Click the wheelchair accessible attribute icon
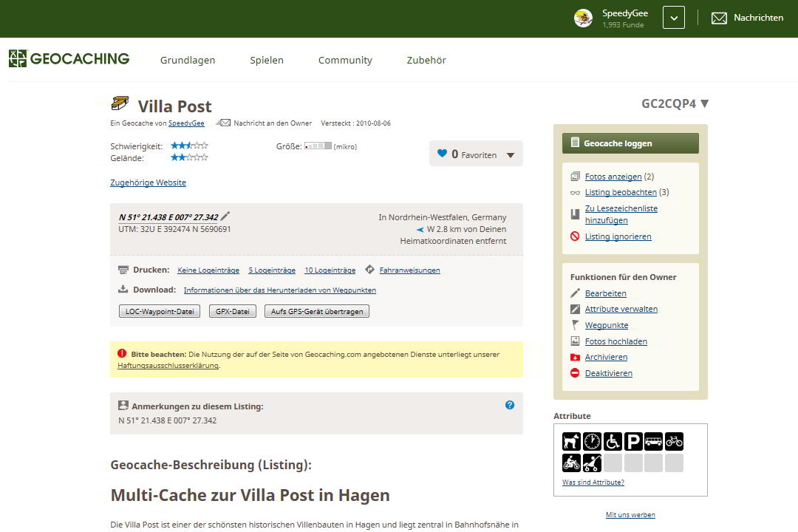Screen dimensions: 798x532 tap(613, 441)
